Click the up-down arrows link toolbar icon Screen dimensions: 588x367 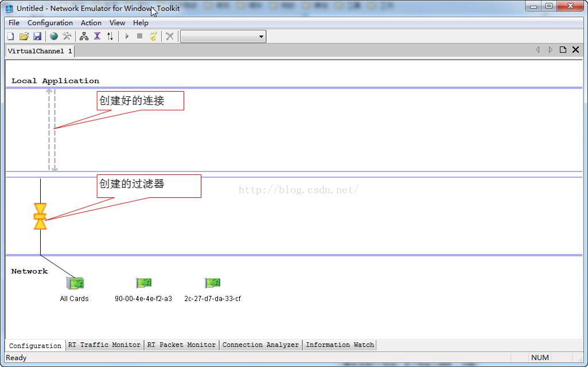click(x=110, y=36)
